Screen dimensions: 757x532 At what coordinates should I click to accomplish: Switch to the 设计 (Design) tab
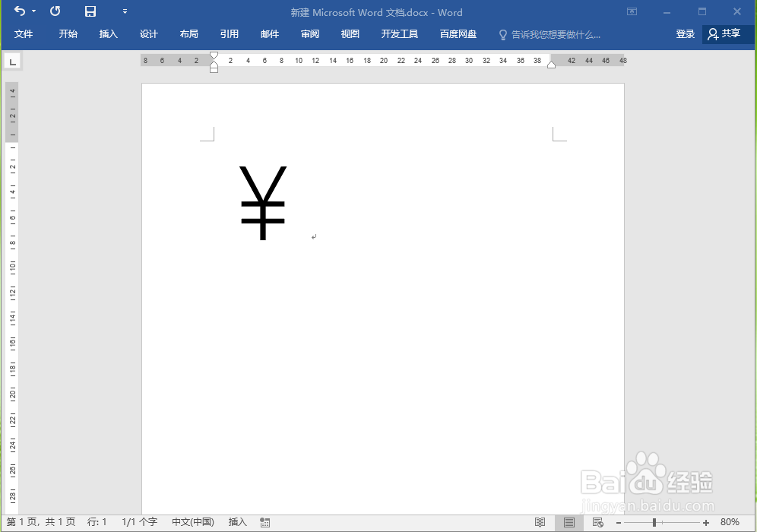click(x=149, y=33)
